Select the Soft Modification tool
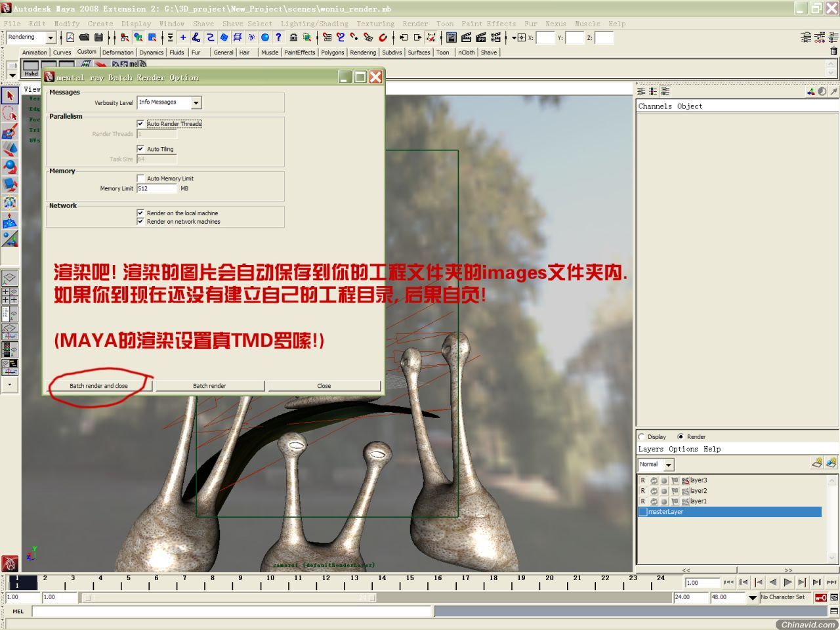The height and width of the screenshot is (630, 840). pos(10,220)
